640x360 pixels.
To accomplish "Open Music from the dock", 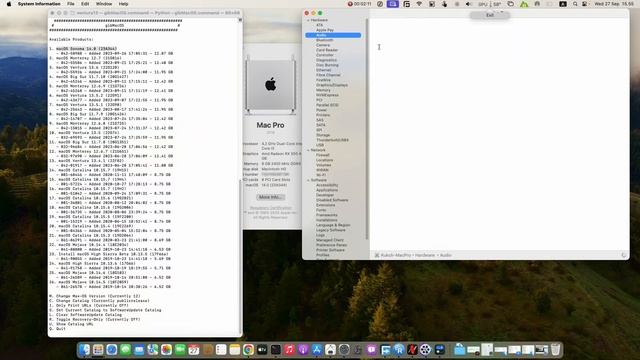I will [x=289, y=350].
